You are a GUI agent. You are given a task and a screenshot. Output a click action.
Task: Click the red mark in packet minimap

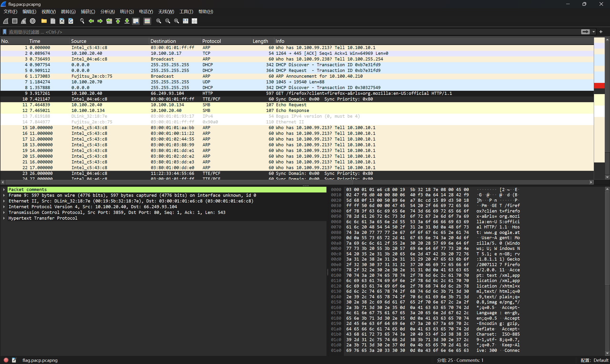click(x=599, y=86)
